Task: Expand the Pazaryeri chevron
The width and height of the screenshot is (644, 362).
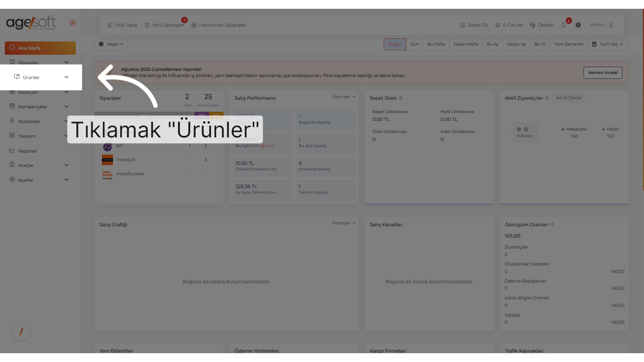Action: (x=66, y=92)
